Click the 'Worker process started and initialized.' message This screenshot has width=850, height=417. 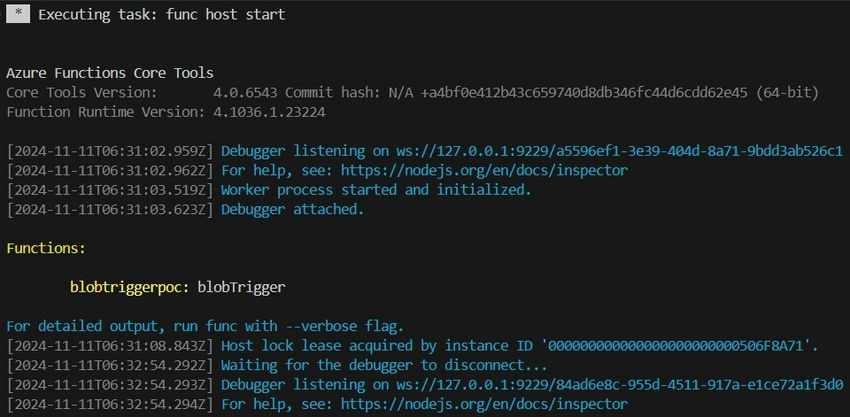tap(376, 190)
